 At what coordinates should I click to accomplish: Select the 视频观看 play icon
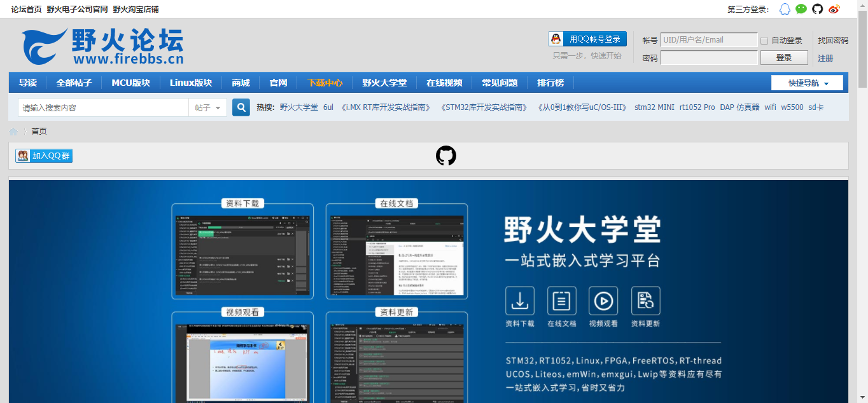click(x=603, y=301)
